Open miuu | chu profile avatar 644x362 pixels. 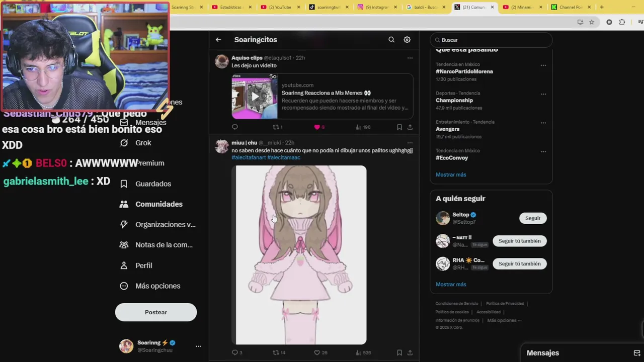pos(222,146)
